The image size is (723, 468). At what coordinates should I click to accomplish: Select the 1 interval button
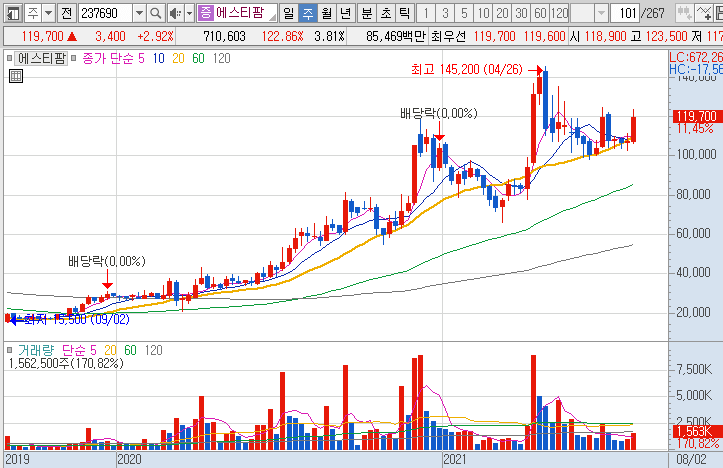point(426,13)
